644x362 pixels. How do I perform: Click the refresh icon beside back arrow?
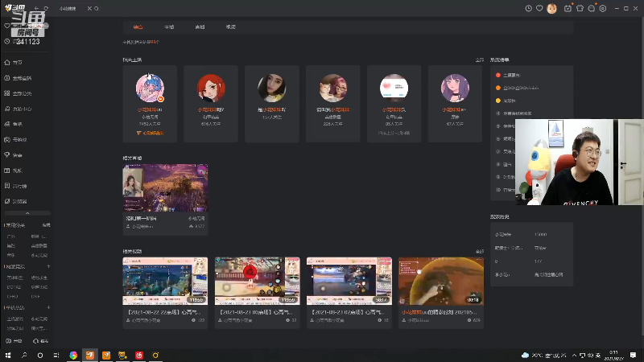(46, 8)
